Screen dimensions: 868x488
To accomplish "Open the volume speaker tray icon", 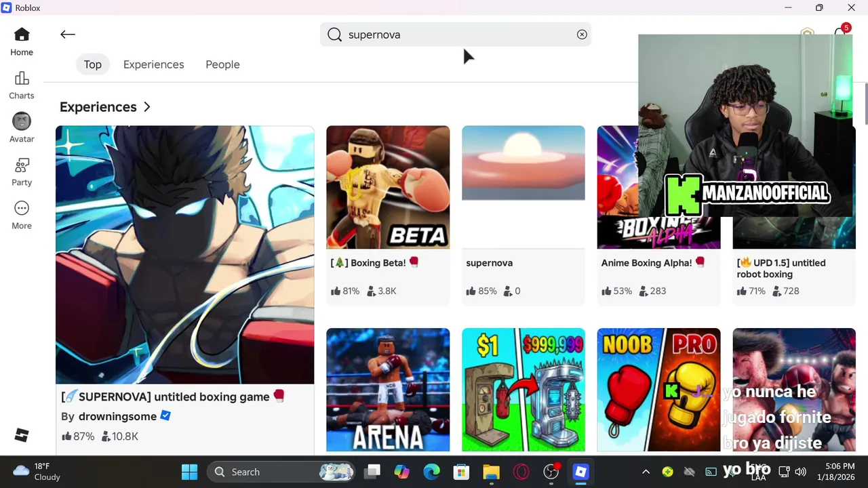I will coord(801,472).
